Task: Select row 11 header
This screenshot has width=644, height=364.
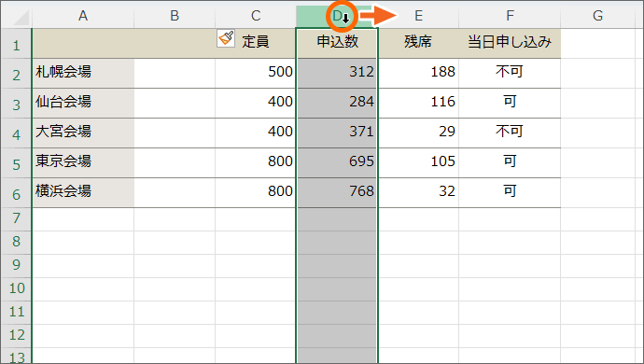Action: (x=17, y=313)
